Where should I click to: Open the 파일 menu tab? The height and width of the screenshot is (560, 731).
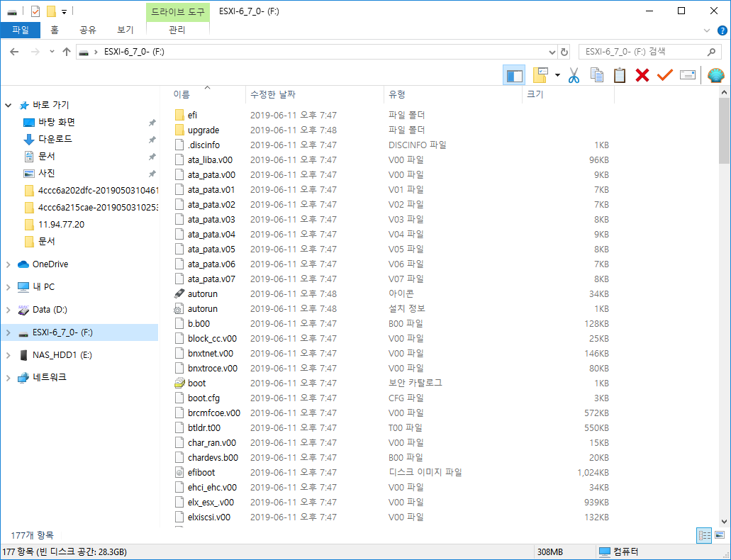coord(20,30)
